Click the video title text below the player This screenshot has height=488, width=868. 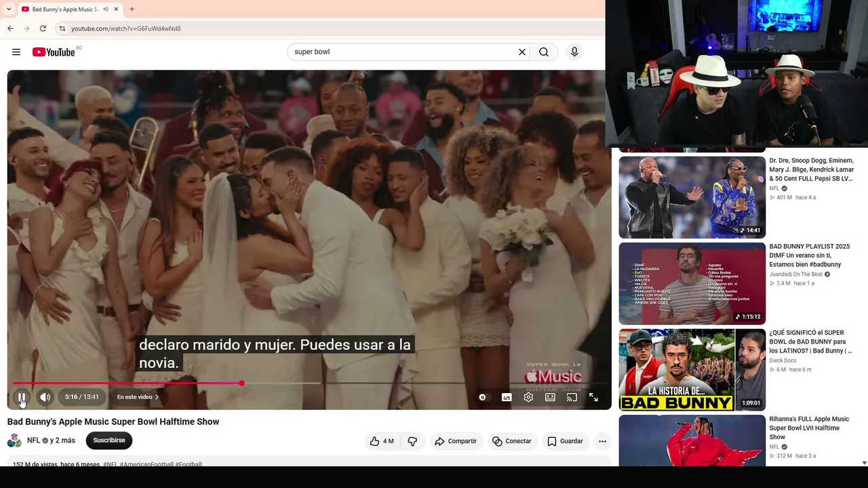point(113,422)
